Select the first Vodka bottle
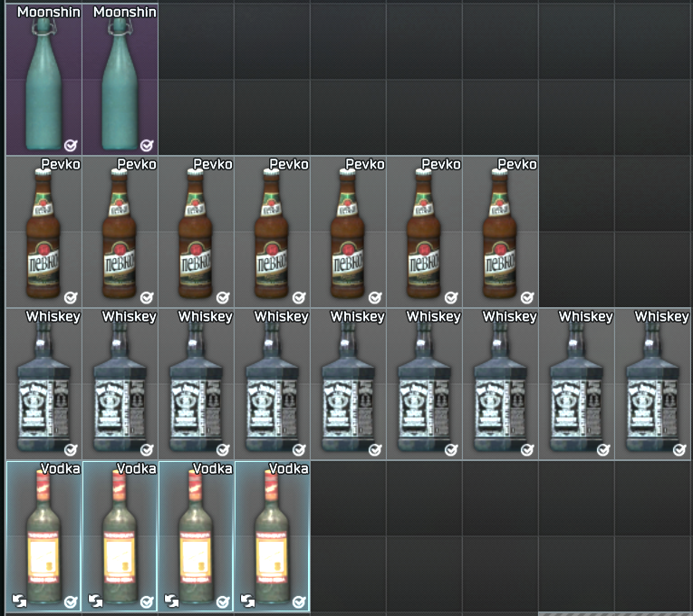Screen dimensions: 693x616 [43, 536]
